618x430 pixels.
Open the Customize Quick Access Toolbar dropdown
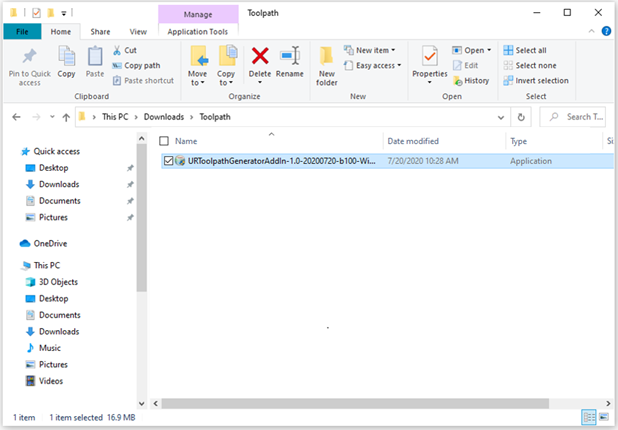pyautogui.click(x=63, y=13)
